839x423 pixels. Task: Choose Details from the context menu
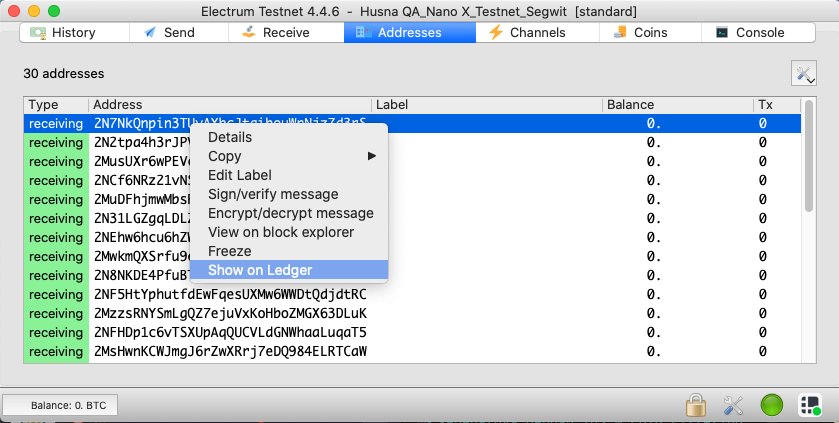click(x=289, y=137)
